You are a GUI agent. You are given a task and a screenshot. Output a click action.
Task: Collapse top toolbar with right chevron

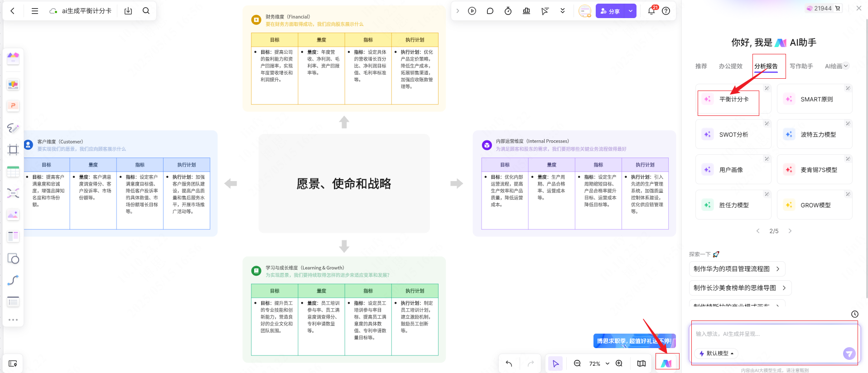pyautogui.click(x=458, y=11)
